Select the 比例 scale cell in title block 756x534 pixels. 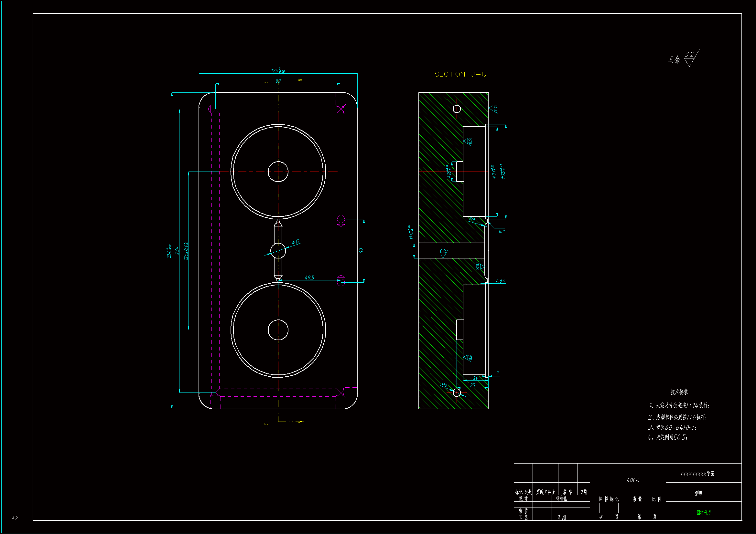(656, 499)
